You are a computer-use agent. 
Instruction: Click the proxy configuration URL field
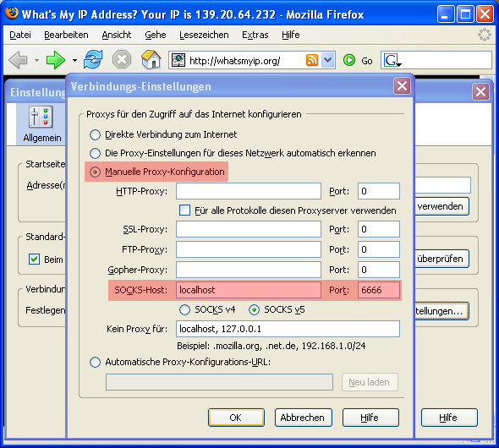coord(220,382)
